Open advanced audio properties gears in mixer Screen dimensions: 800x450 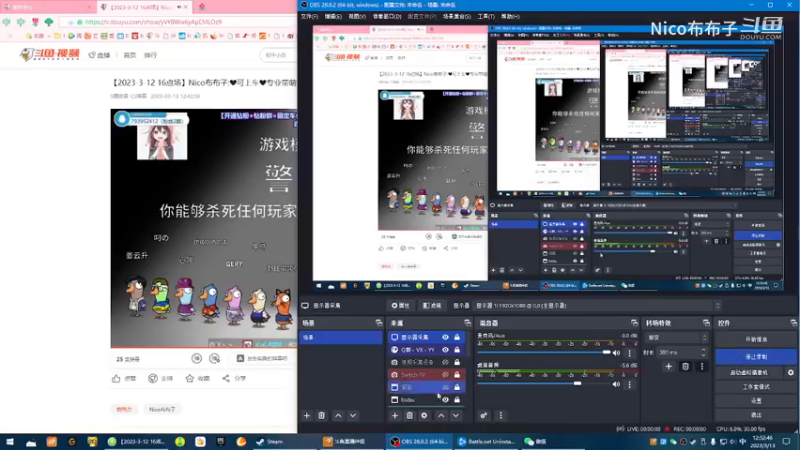click(484, 415)
